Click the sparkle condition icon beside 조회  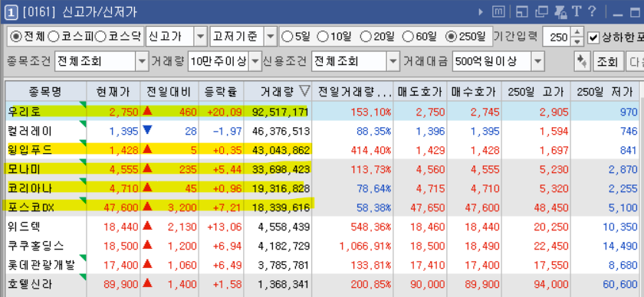point(581,61)
